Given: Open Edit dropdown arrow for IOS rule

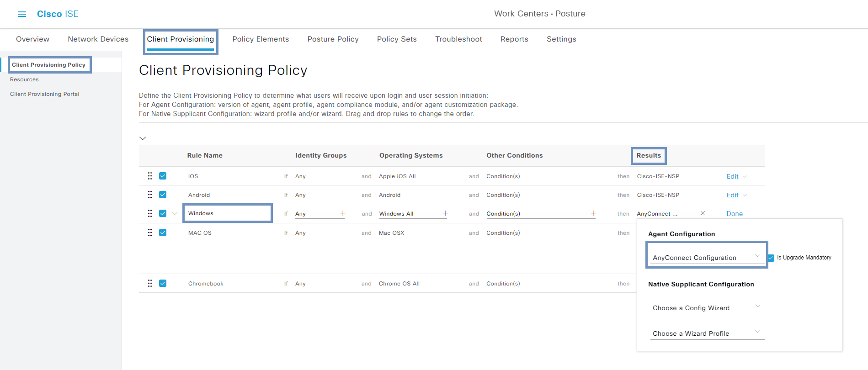Looking at the screenshot, I should 745,177.
